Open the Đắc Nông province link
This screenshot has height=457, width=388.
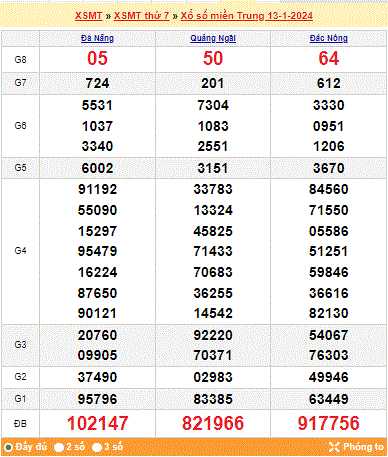tap(329, 38)
